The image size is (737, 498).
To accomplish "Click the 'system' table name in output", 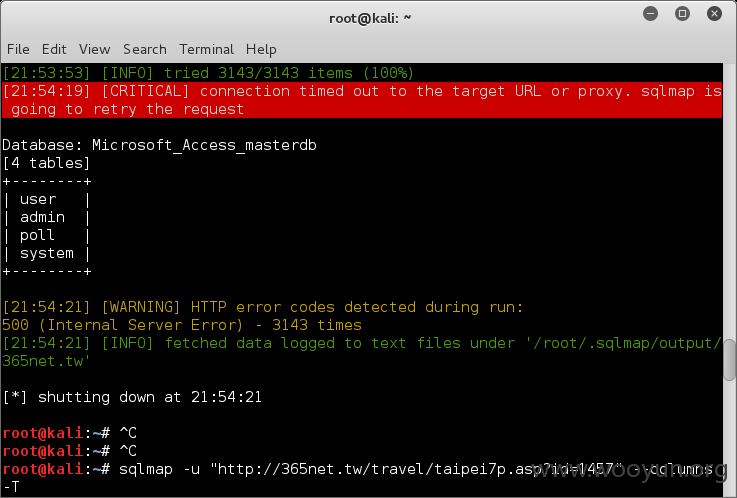I will pos(47,253).
